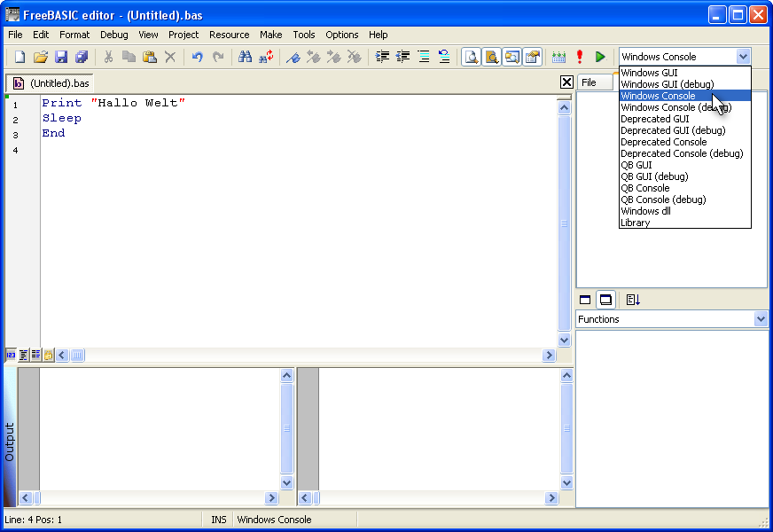
Task: Toggle line numbers icon below the editor
Action: point(11,355)
